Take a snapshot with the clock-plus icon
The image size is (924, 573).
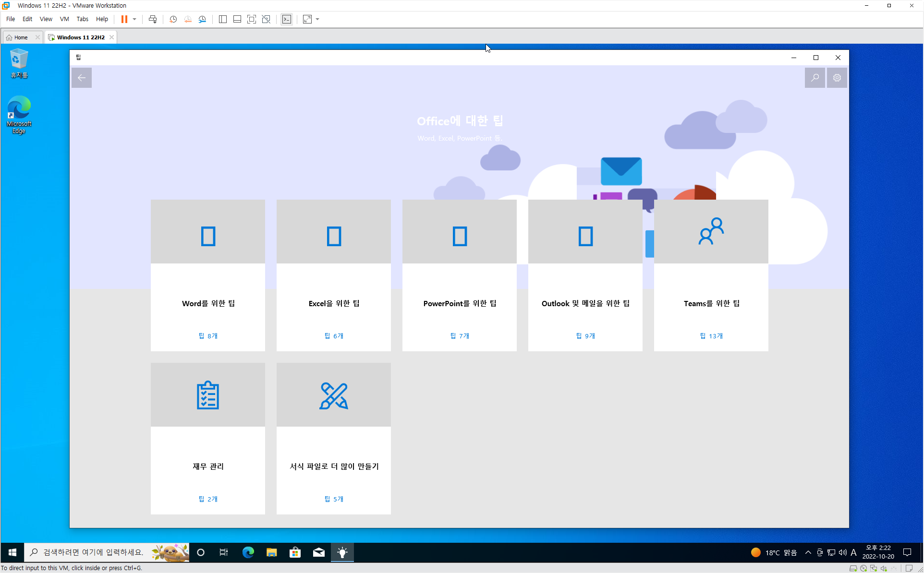point(173,19)
